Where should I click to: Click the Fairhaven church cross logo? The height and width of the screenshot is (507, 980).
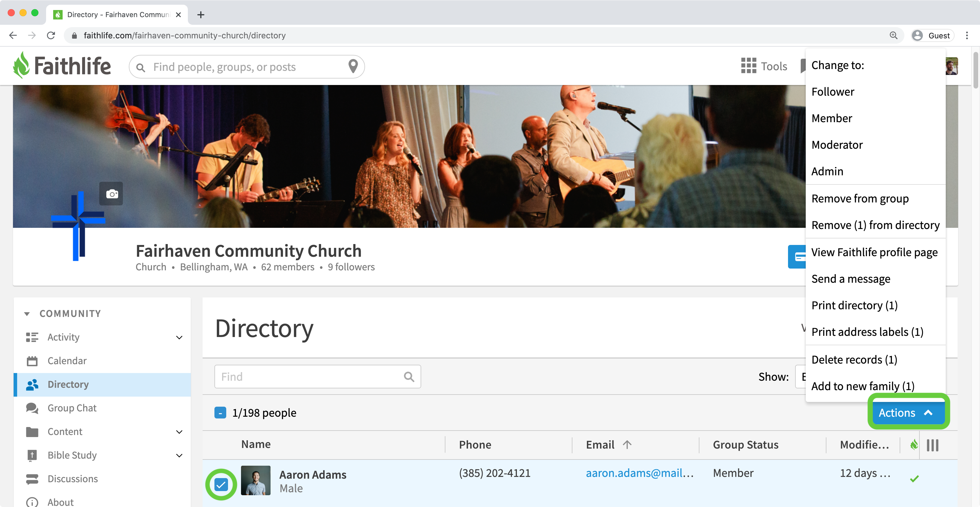pos(78,226)
